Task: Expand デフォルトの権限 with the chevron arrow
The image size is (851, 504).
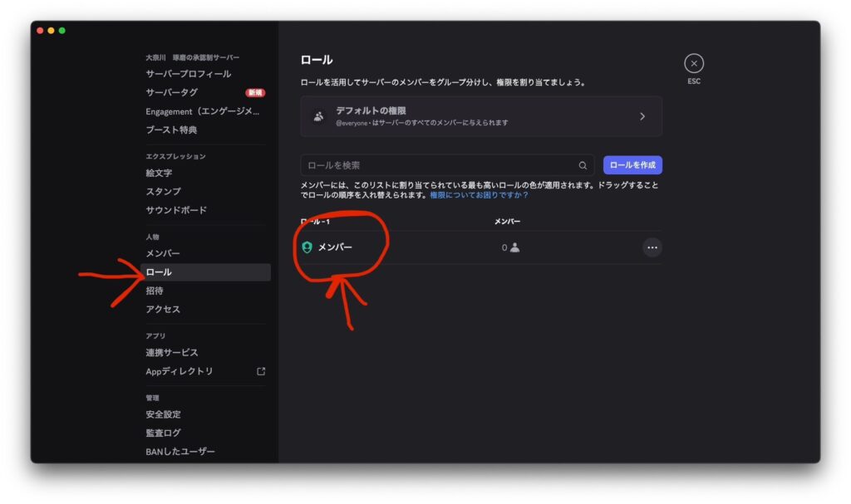Action: [642, 116]
